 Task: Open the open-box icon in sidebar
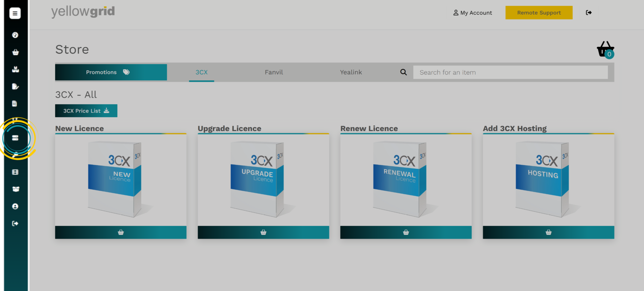tap(16, 189)
